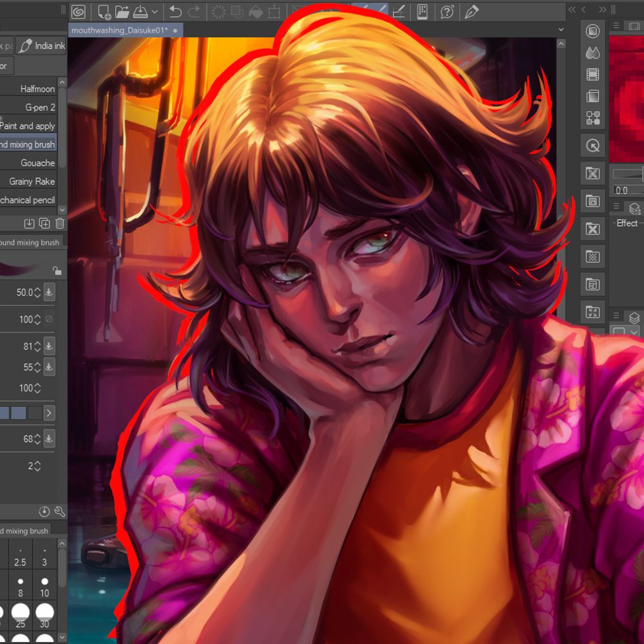Image resolution: width=644 pixels, height=644 pixels.
Task: Redo the undone action
Action: point(194,12)
